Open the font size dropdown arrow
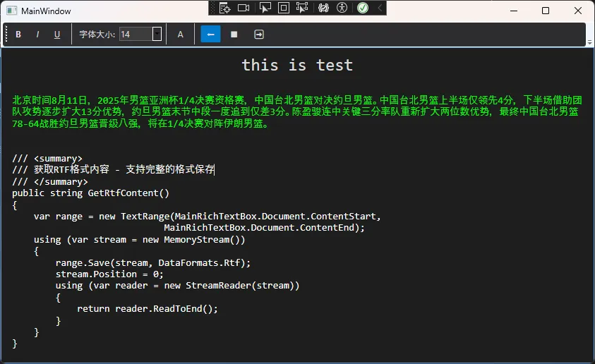This screenshot has height=364, width=595. (157, 34)
